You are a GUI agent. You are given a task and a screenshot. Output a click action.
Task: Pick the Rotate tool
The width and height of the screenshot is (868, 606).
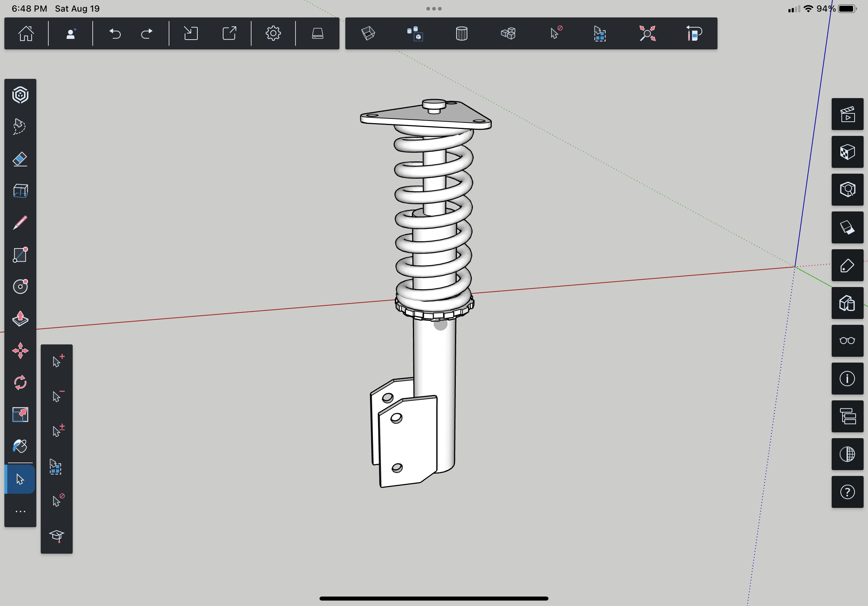20,383
